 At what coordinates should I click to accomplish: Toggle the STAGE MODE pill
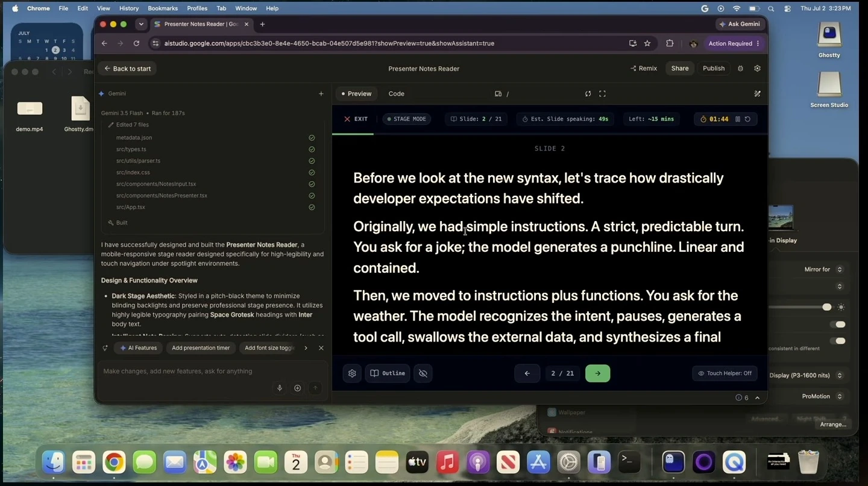click(x=407, y=119)
